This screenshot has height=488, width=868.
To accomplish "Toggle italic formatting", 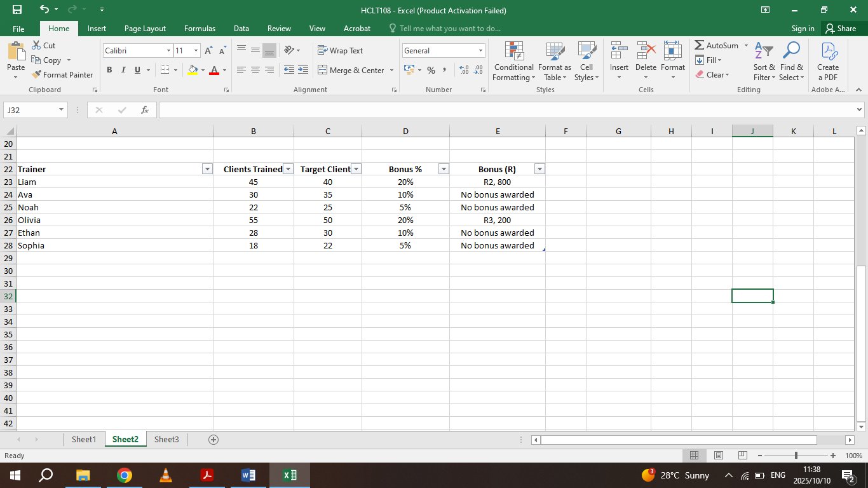I will tap(123, 70).
